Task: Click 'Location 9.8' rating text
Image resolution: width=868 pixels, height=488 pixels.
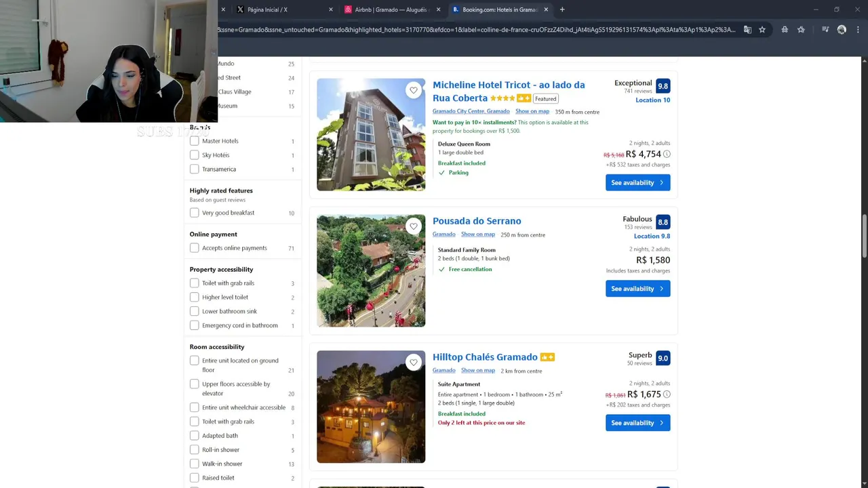Action: tap(652, 237)
